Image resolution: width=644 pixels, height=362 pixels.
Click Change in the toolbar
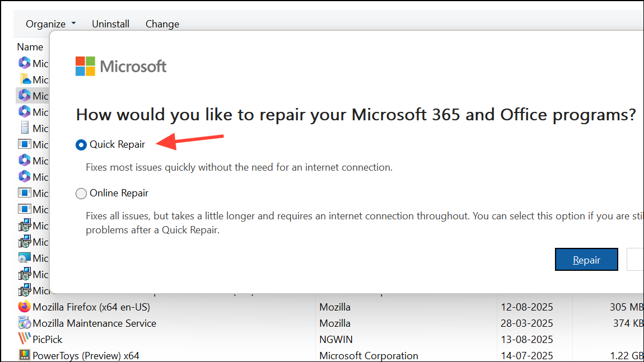pos(162,24)
